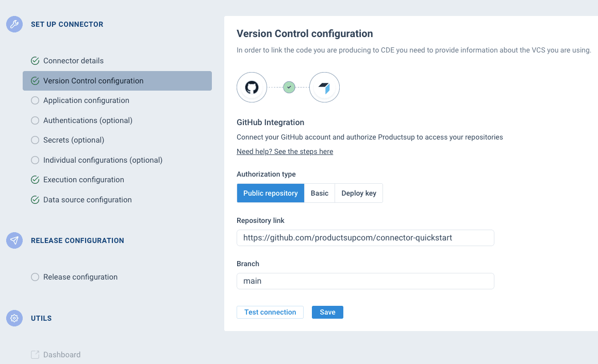Click inside the Repository link field
598x364 pixels.
coord(365,238)
